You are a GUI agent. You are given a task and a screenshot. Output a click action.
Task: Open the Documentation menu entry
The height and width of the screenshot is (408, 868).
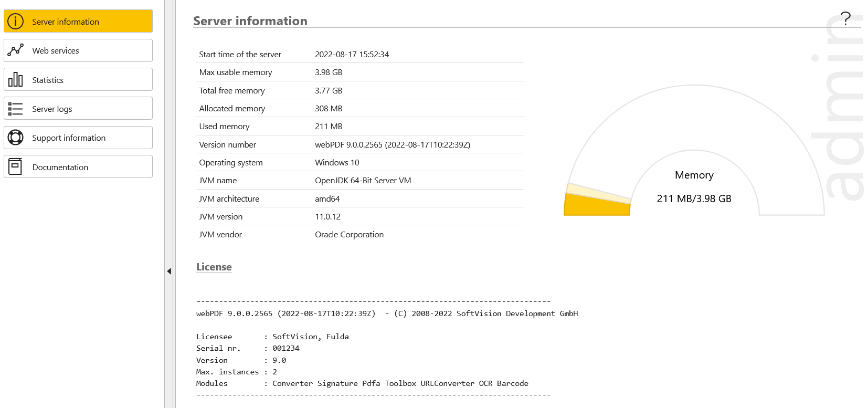point(78,167)
